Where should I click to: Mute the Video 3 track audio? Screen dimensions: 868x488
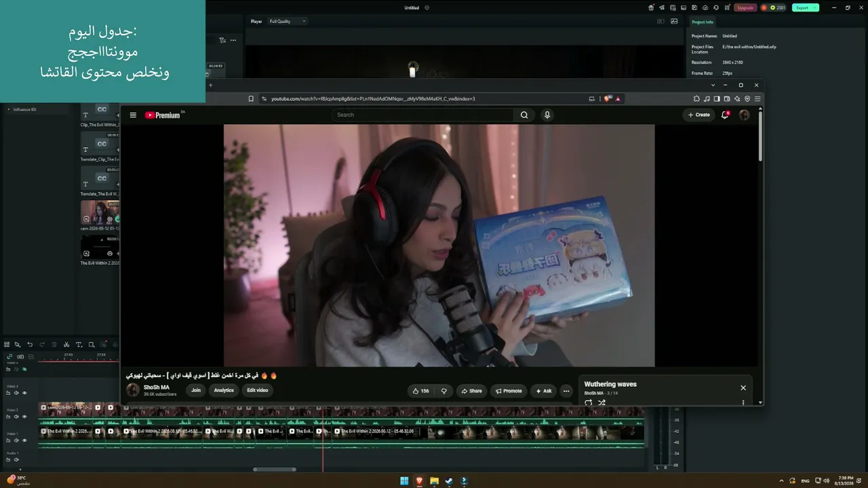coord(16,393)
